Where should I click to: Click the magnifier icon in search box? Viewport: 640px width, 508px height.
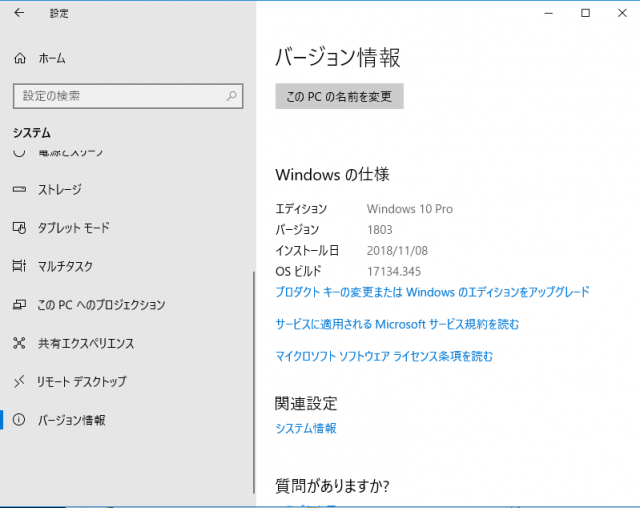[231, 96]
